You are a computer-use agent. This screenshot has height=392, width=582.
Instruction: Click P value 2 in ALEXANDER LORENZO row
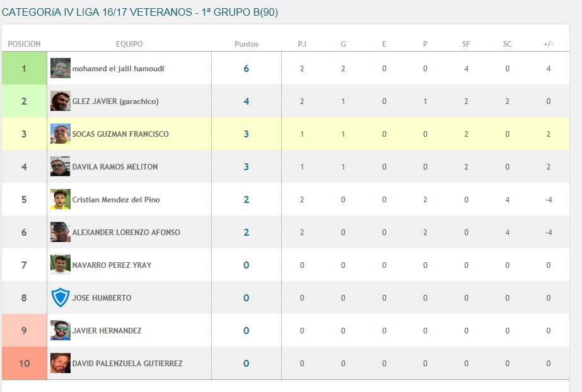click(426, 232)
